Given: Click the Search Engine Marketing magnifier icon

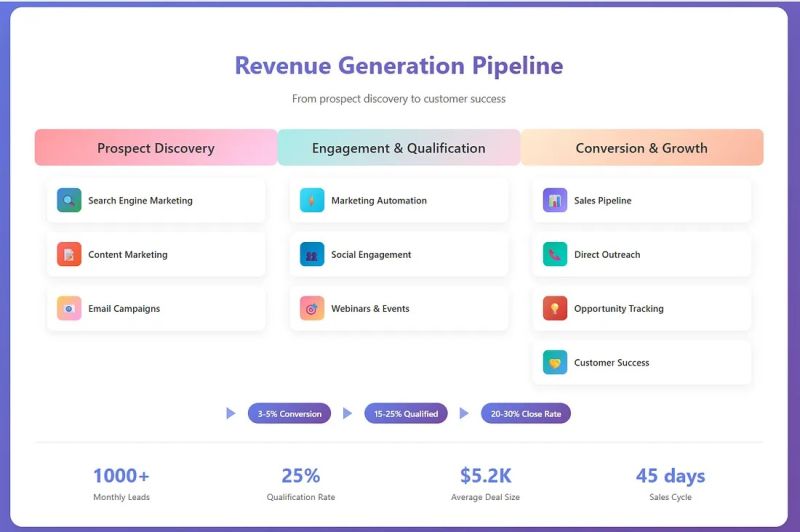Looking at the screenshot, I should coord(69,200).
